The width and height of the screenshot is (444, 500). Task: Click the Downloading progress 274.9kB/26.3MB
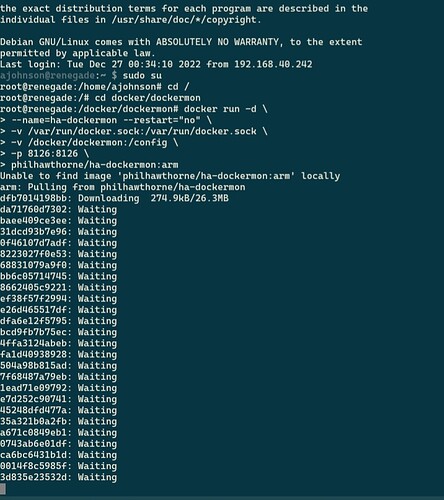[190, 198]
